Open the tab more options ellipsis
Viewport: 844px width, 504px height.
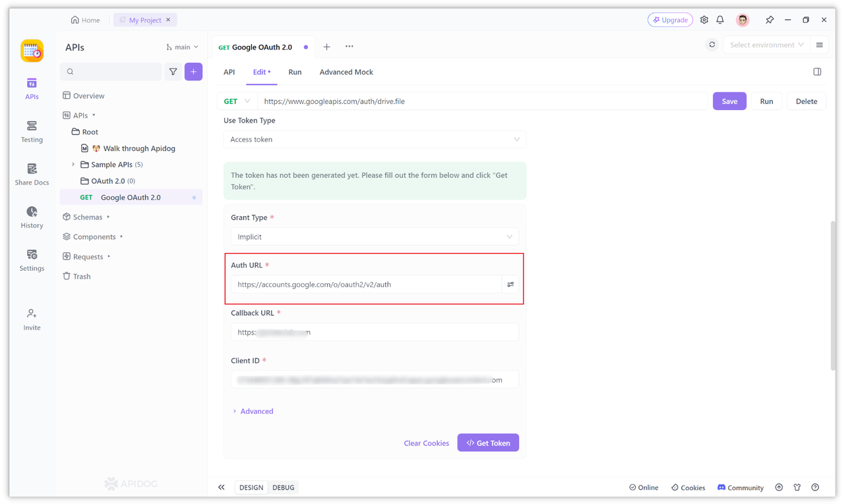point(349,47)
